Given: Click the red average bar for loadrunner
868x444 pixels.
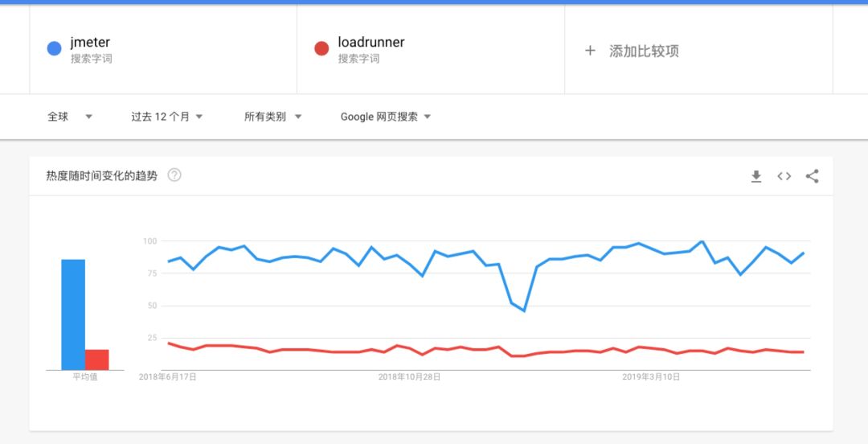Looking at the screenshot, I should (97, 360).
